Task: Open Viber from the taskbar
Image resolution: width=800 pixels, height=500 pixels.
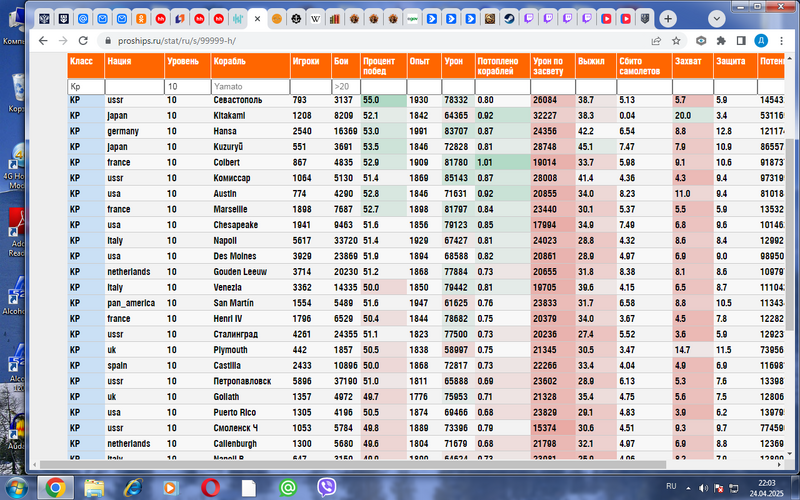Action: (327, 488)
